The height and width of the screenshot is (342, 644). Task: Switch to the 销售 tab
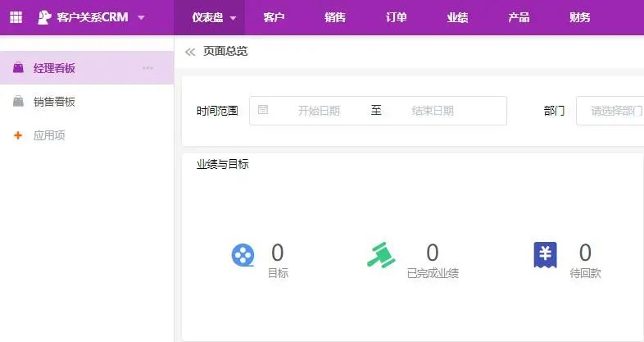point(335,17)
